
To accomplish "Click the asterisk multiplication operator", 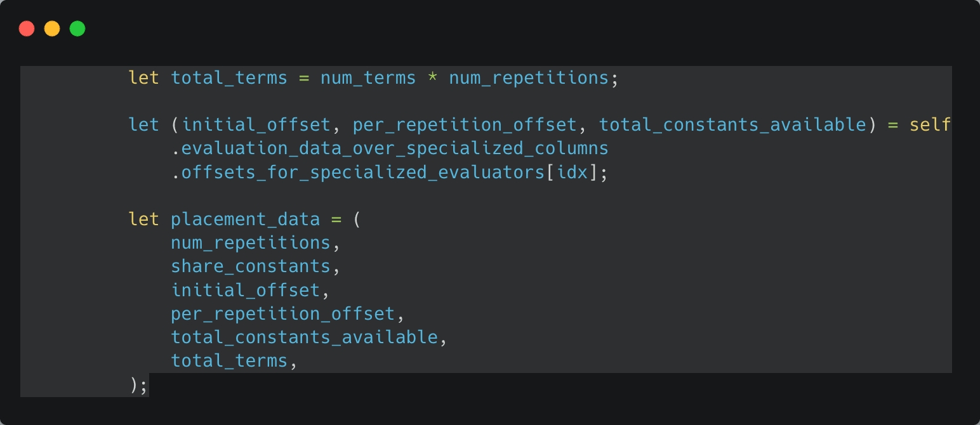I will (432, 78).
